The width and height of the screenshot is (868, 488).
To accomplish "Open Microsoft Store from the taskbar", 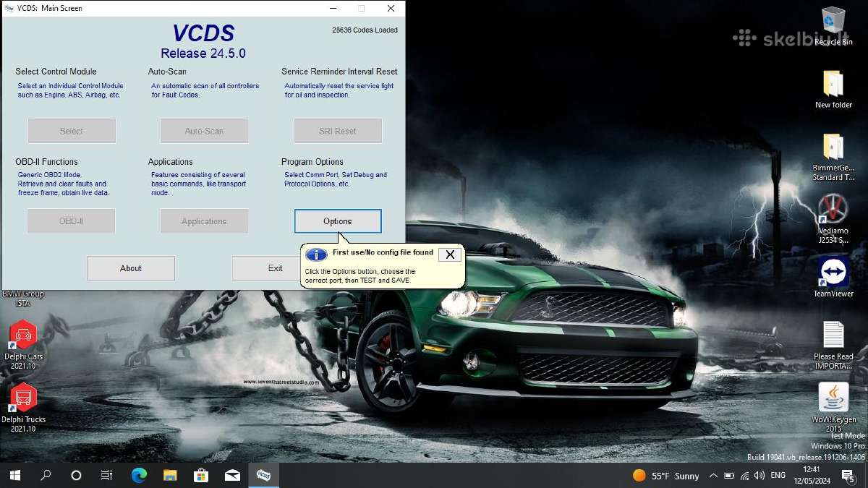I will [201, 475].
